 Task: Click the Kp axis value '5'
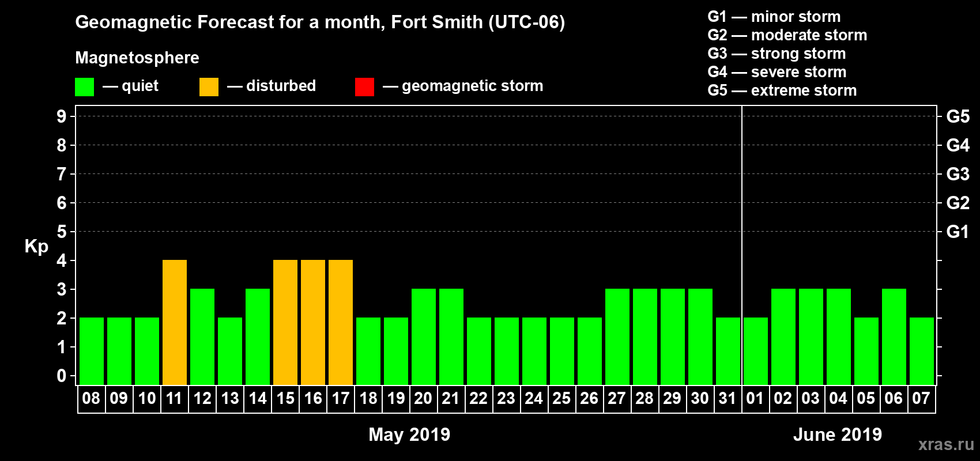click(62, 232)
